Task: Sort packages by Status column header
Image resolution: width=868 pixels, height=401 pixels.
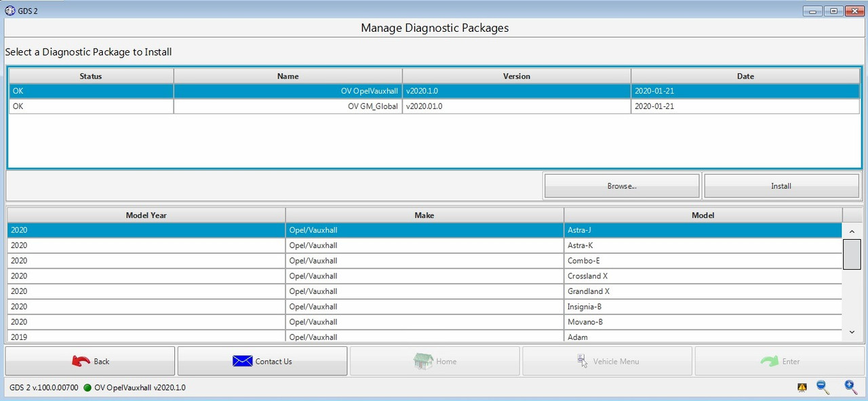Action: point(91,76)
